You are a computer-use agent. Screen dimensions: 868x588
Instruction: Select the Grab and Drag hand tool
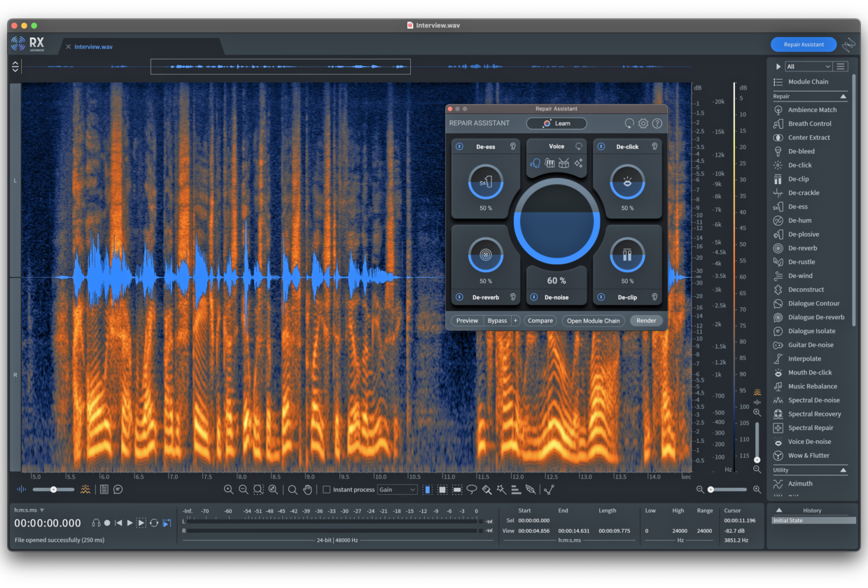click(x=307, y=490)
